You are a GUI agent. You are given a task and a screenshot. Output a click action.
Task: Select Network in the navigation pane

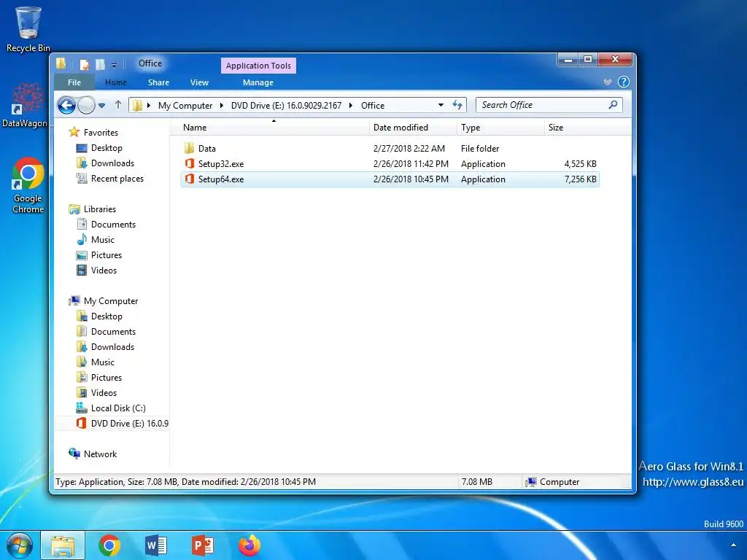(93, 454)
